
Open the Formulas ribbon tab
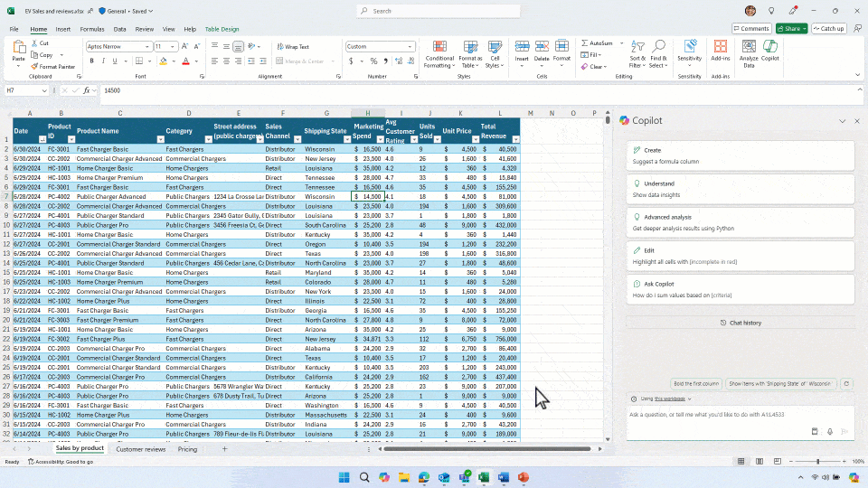tap(92, 29)
